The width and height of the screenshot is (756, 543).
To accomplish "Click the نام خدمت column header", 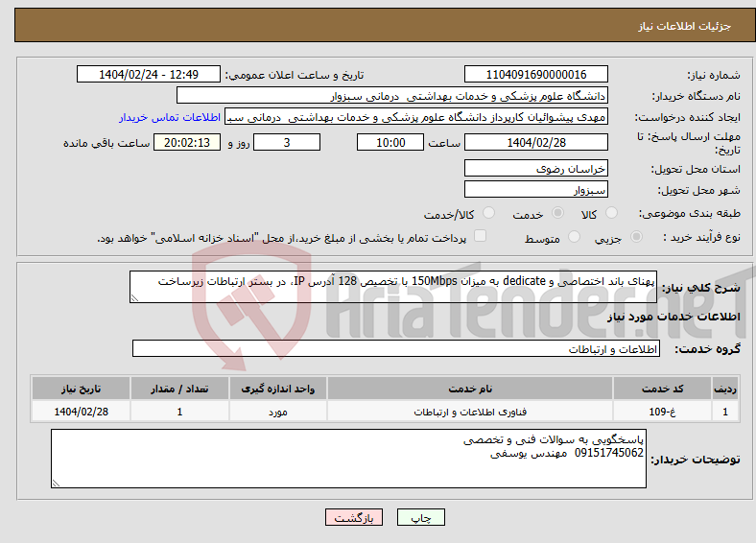I will (x=470, y=389).
